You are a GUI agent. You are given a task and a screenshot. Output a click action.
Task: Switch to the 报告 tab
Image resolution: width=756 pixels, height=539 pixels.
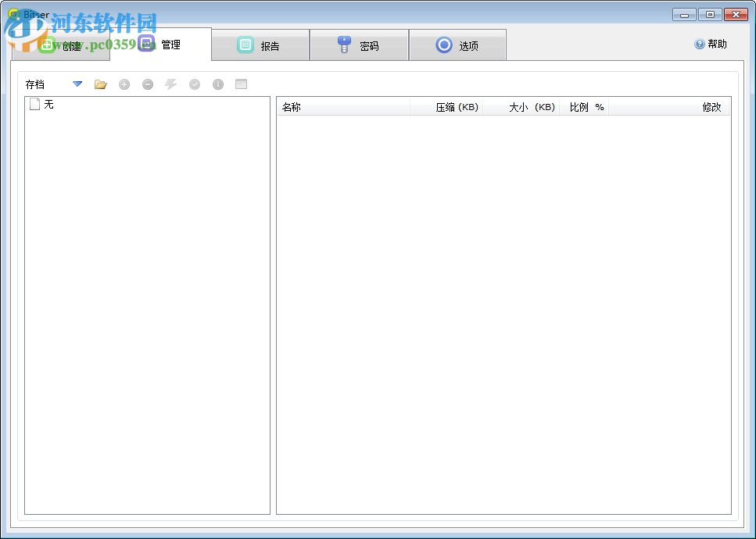[x=260, y=45]
